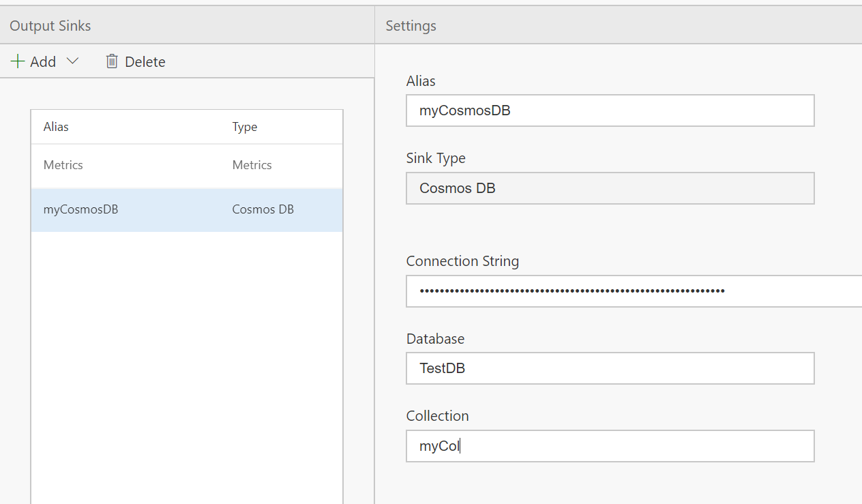Click the plus icon beside Add
The width and height of the screenshot is (862, 504).
(18, 61)
